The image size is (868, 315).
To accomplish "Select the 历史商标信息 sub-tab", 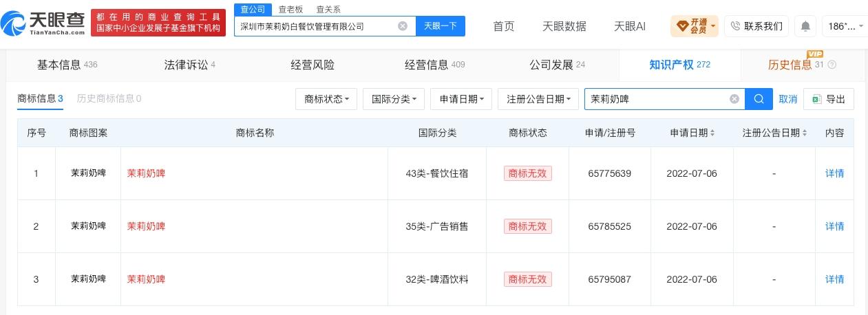I will (109, 98).
